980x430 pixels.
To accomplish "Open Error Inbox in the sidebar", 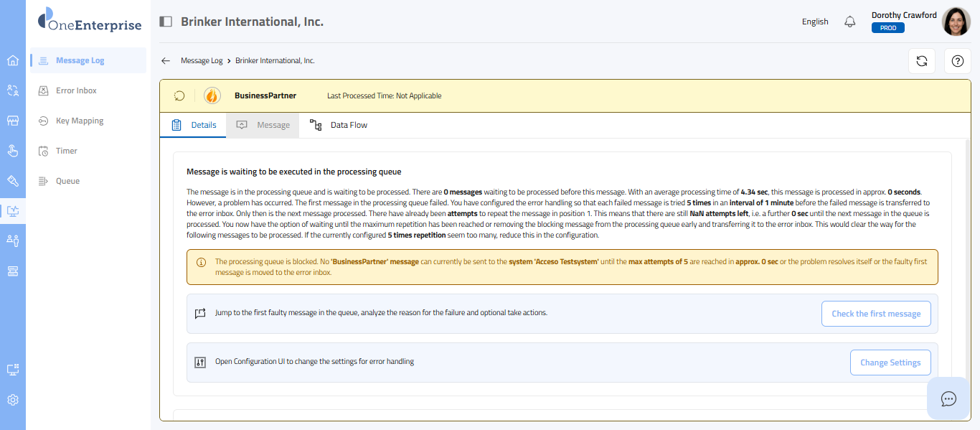I will tap(76, 90).
